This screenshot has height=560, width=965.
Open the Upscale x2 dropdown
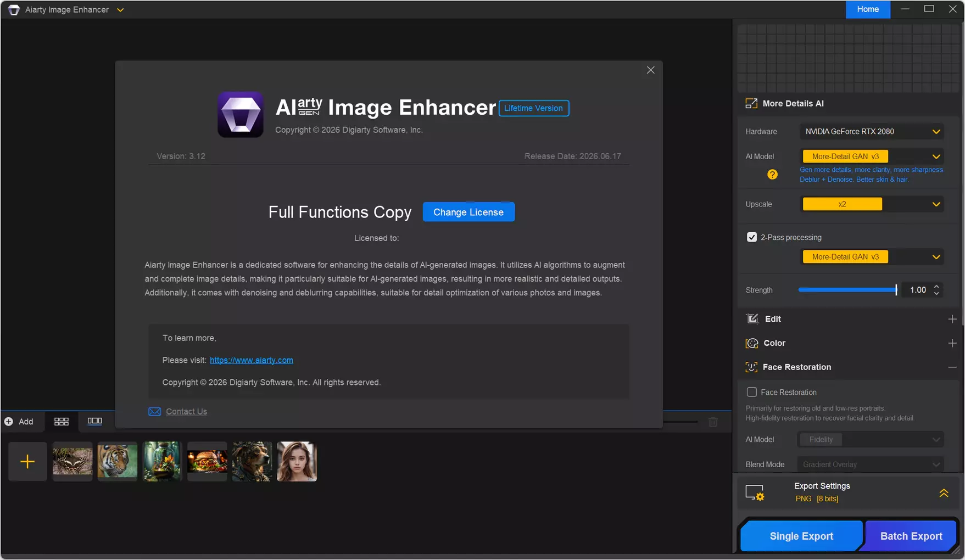pyautogui.click(x=872, y=204)
